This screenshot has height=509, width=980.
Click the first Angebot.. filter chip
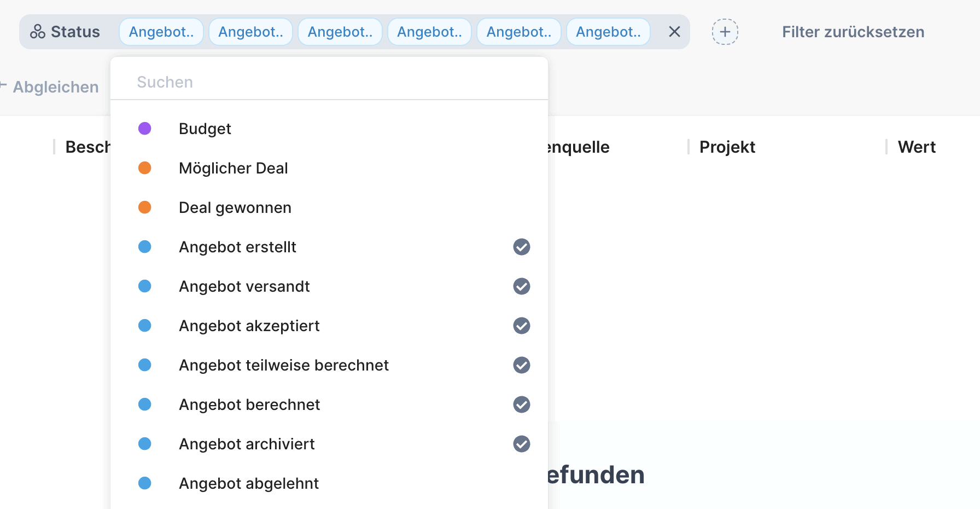[161, 32]
